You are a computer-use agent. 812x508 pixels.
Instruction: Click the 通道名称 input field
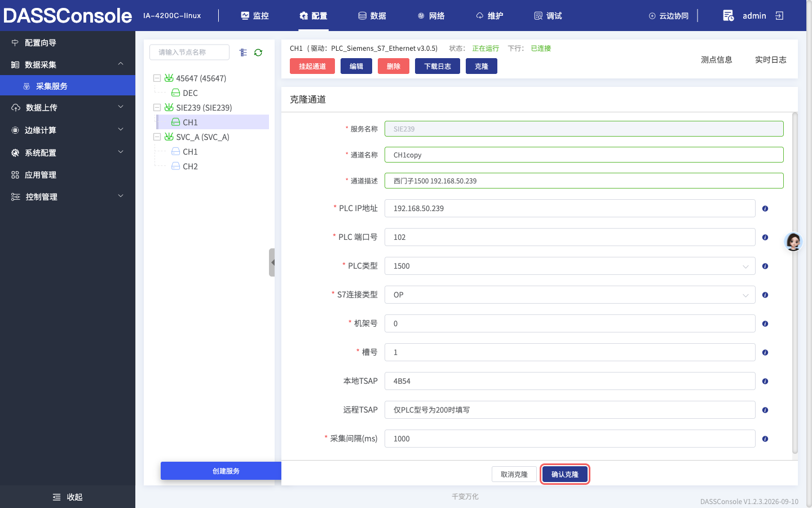(x=584, y=155)
